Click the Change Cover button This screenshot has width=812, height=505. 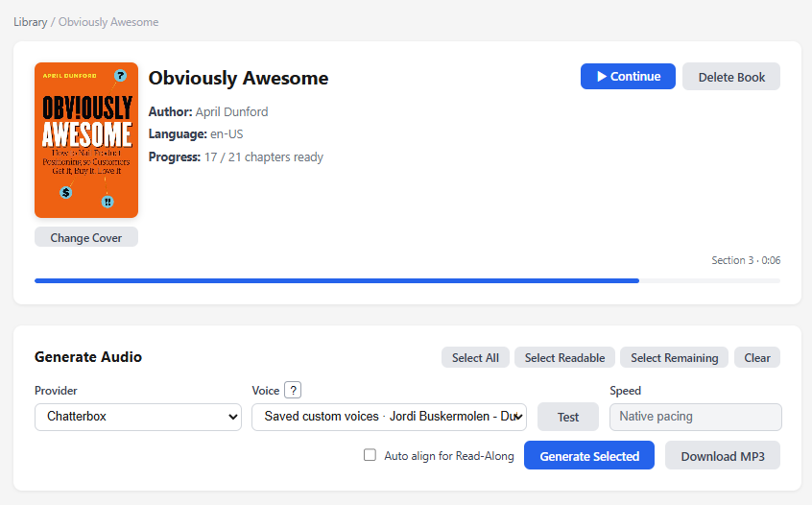click(86, 237)
